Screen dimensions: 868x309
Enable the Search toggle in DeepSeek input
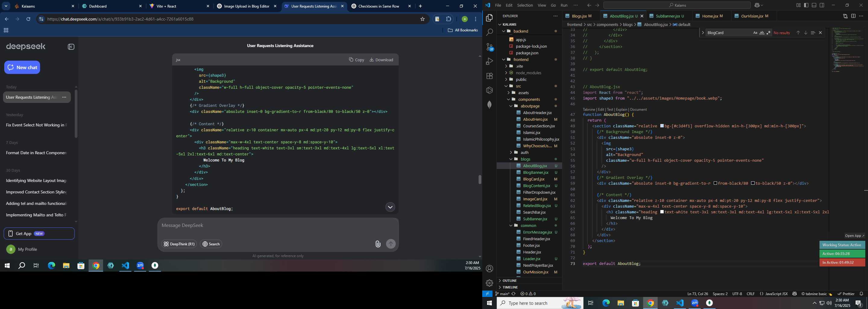[211, 244]
